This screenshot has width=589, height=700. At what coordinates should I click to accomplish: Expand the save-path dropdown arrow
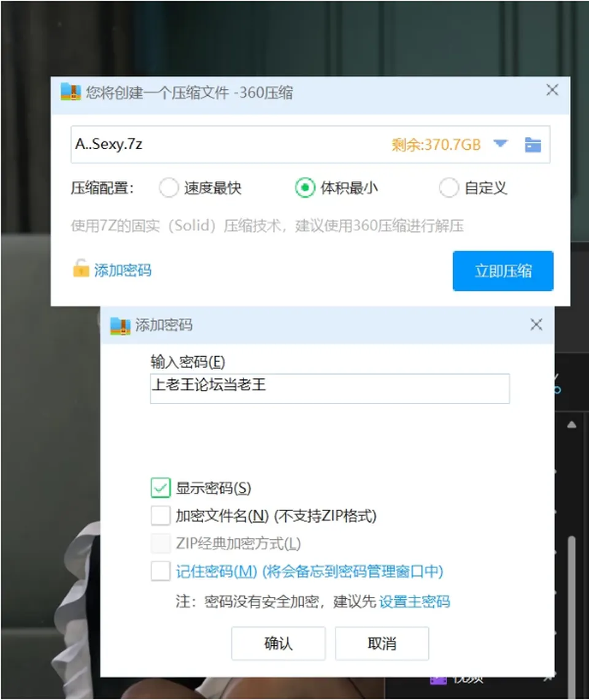[x=501, y=144]
